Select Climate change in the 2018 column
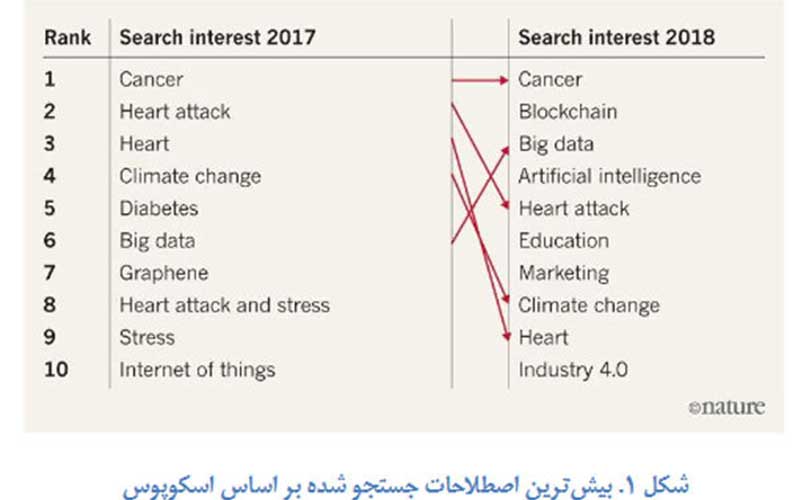This screenshot has width=800, height=500. 588,306
